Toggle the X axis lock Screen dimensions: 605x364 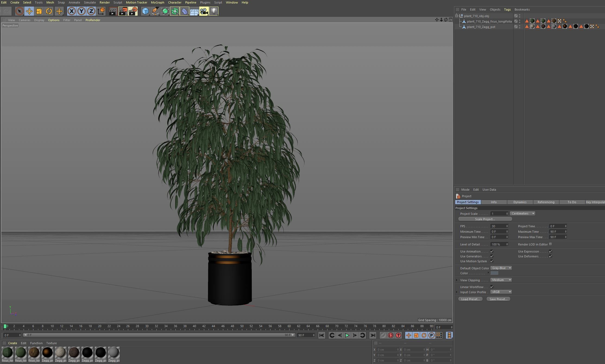[x=71, y=11]
